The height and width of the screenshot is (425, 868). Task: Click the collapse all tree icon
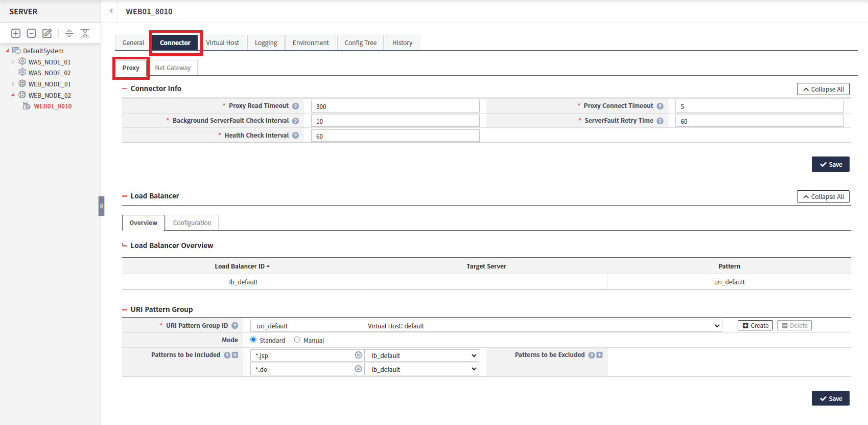(85, 33)
